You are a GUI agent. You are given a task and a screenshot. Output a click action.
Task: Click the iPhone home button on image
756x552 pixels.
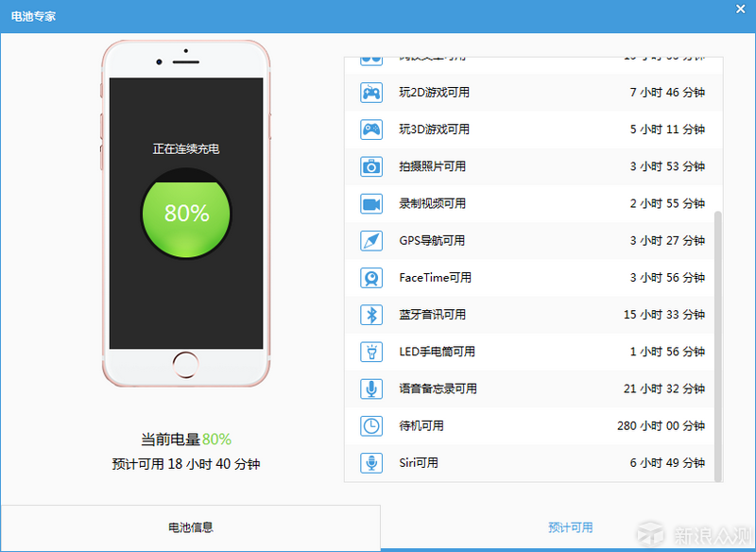(x=186, y=364)
